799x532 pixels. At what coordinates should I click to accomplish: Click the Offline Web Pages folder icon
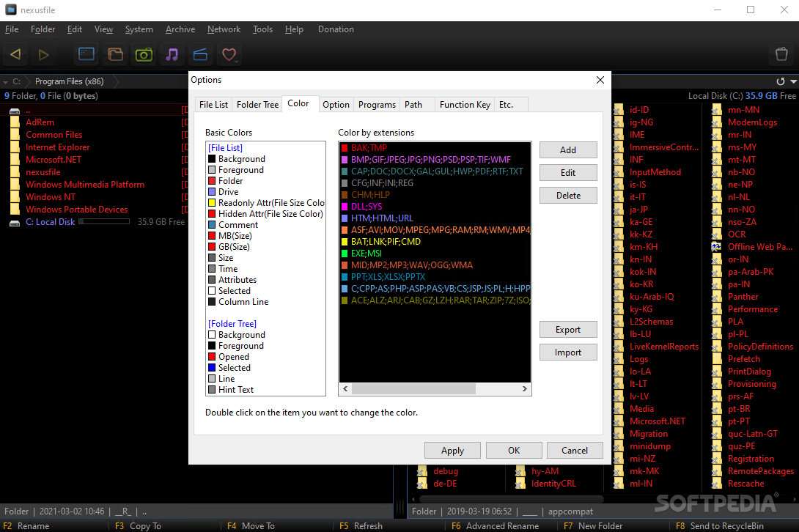click(716, 247)
